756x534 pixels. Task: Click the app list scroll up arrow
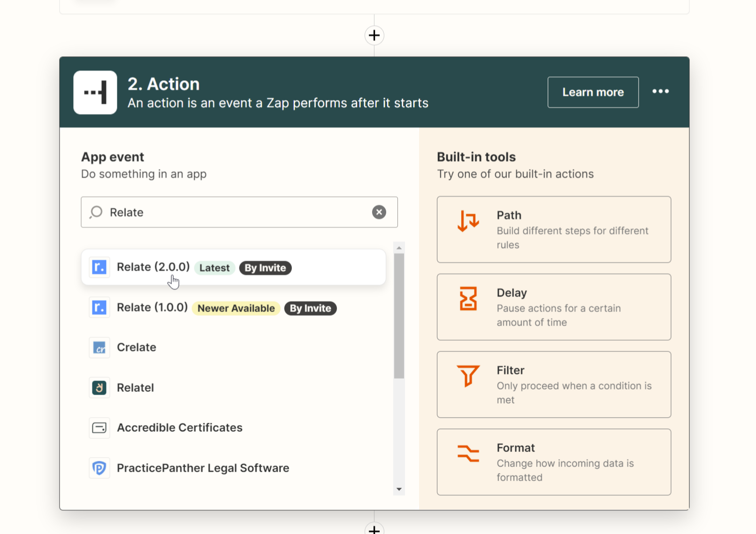coord(399,248)
